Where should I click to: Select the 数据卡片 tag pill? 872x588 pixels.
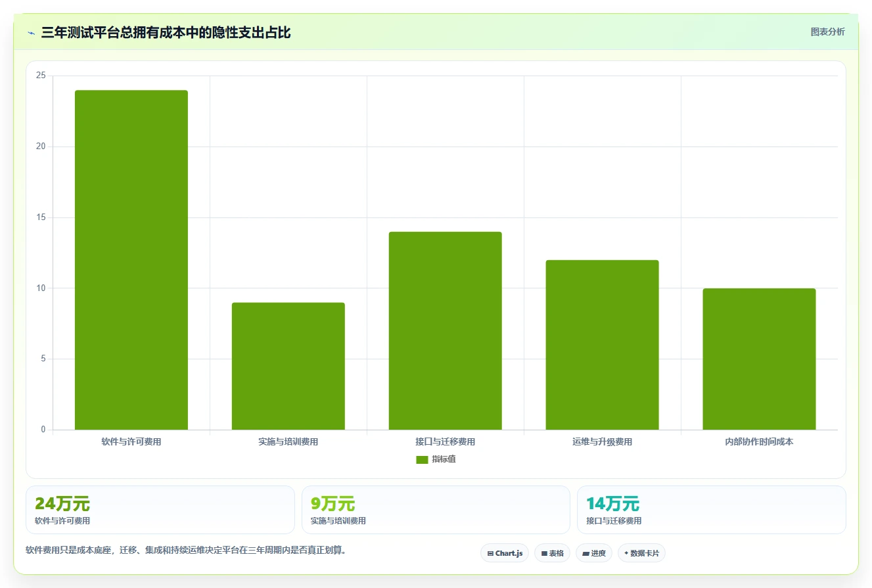[641, 553]
